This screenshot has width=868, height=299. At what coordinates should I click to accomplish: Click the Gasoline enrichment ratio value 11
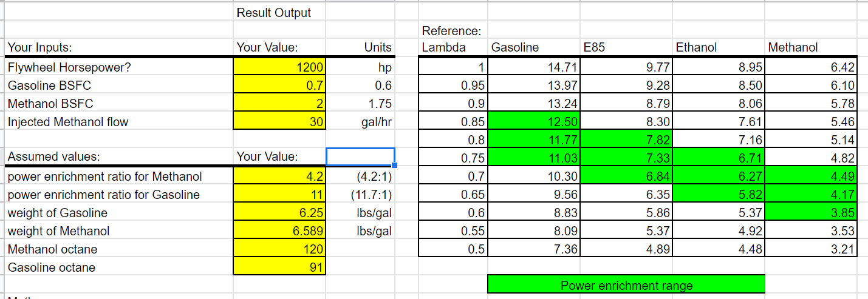point(280,195)
